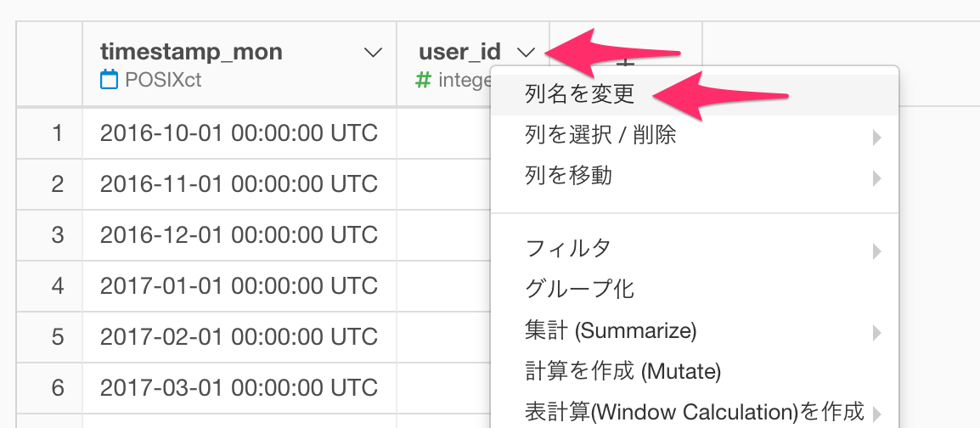Viewport: 980px width, 428px height.
Task: Open the user_id column dropdown chevron
Action: click(x=527, y=53)
